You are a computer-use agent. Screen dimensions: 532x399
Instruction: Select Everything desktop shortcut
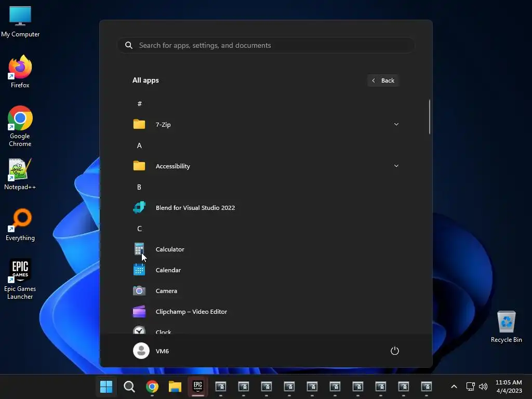[20, 224]
